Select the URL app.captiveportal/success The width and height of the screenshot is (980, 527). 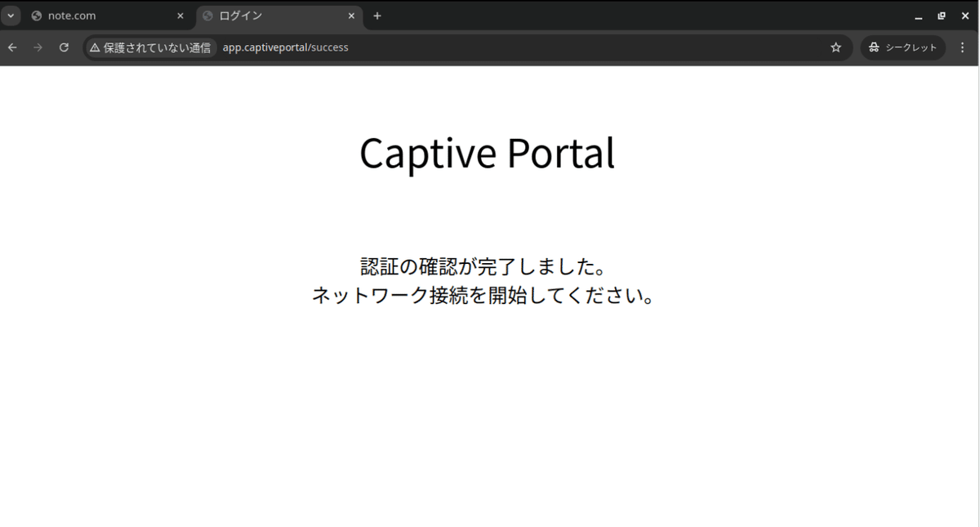pyautogui.click(x=286, y=47)
